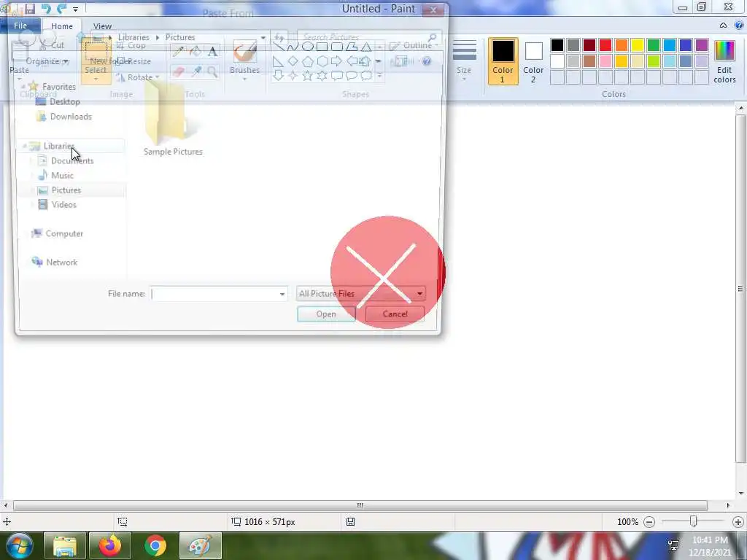Select Videos library in the navigation pane
Image resolution: width=747 pixels, height=560 pixels.
[x=64, y=205]
